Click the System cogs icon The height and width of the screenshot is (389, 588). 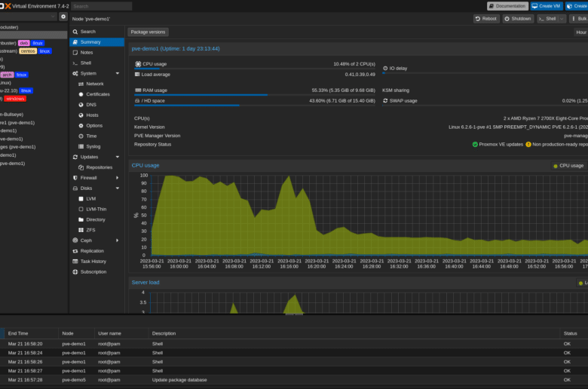coord(75,74)
